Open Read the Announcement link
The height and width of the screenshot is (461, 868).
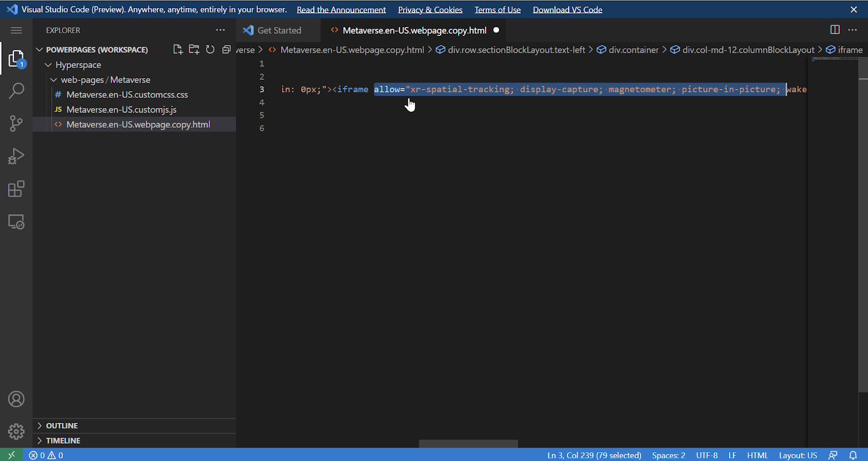click(341, 10)
